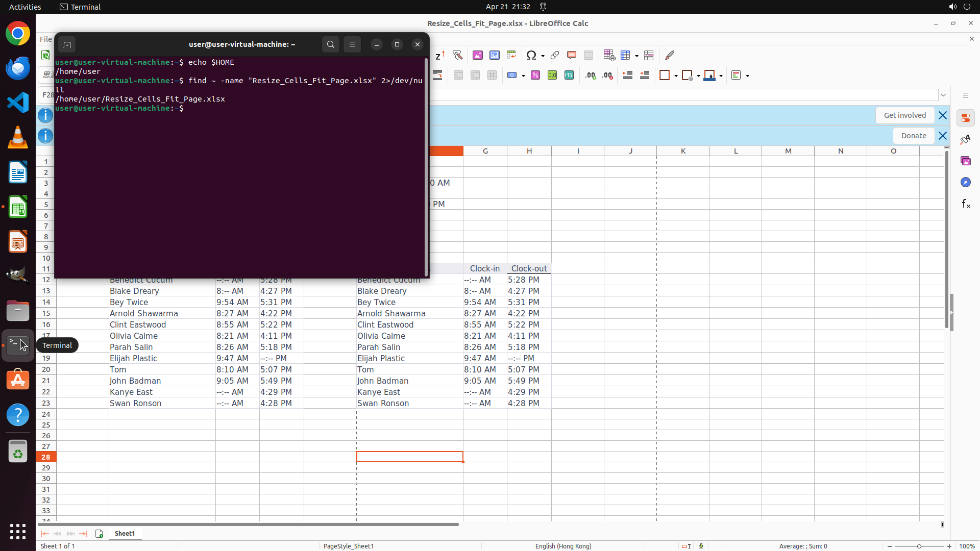Screen dimensions: 980x551
Task: Select the Sheet1 tab
Action: [x=125, y=533]
